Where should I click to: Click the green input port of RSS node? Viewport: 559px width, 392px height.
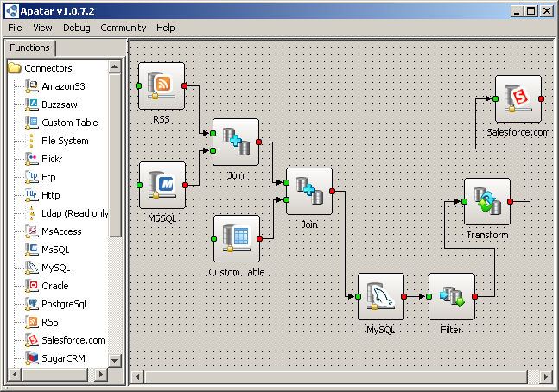[139, 85]
